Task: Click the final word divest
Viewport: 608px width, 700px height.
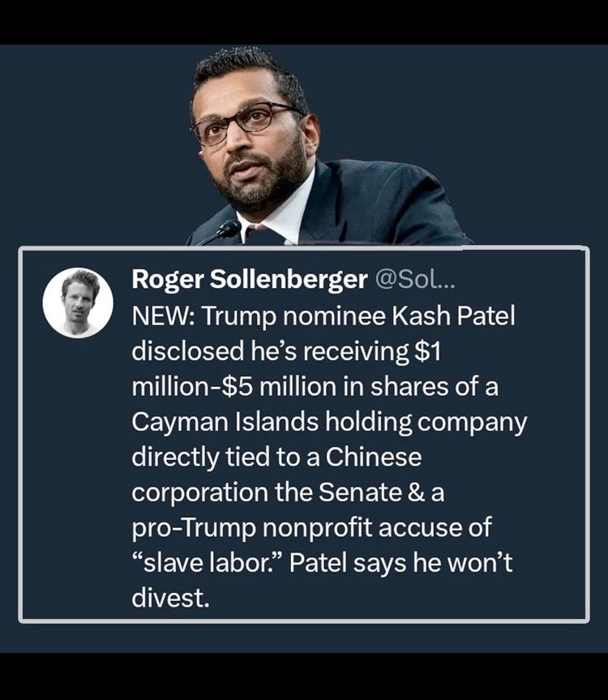Action: 170,598
